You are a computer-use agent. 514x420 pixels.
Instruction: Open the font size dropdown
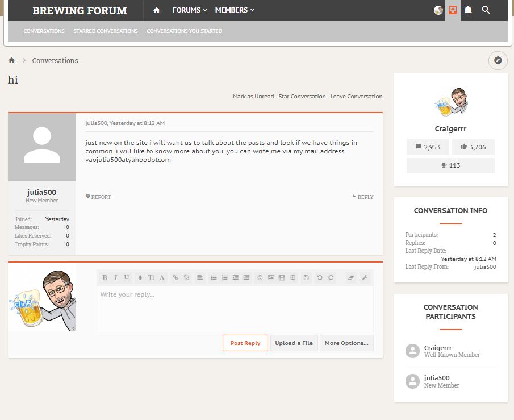(151, 278)
